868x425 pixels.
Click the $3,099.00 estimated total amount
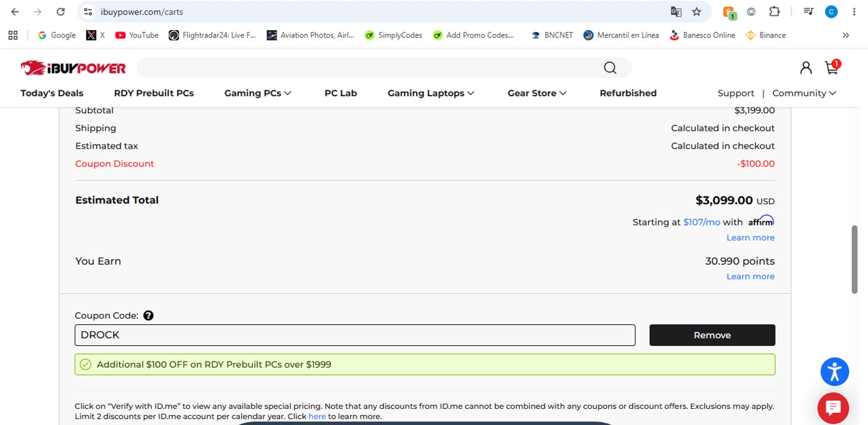pos(724,200)
